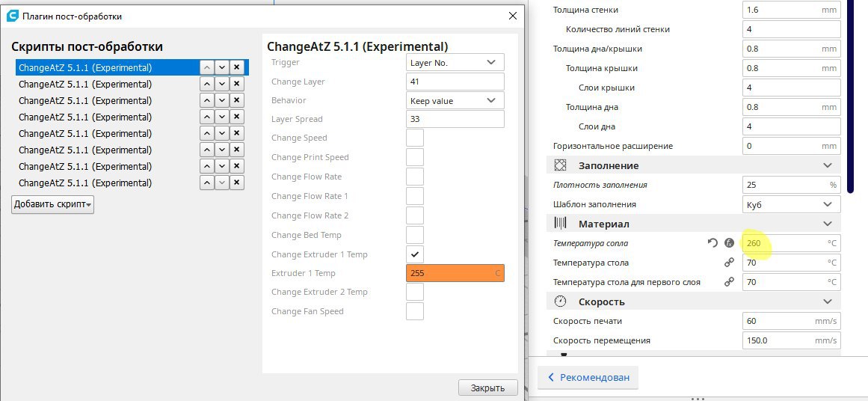Open the Добавить скрипт dropdown button
This screenshot has height=401, width=868.
pos(52,203)
